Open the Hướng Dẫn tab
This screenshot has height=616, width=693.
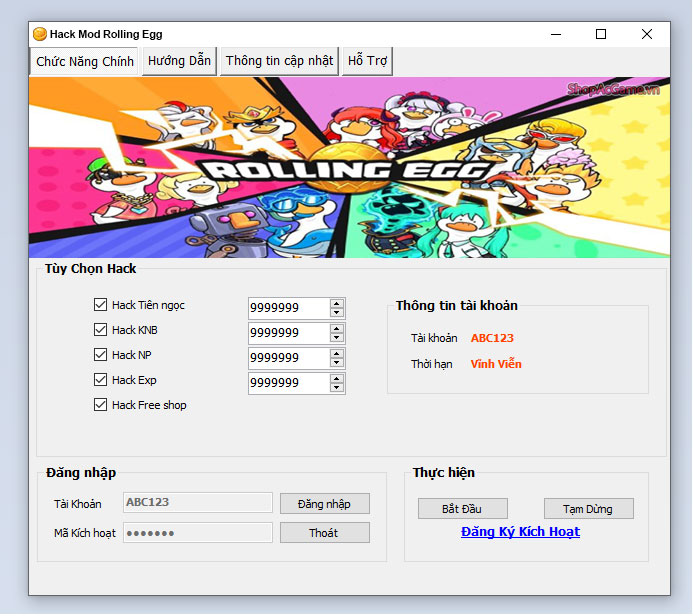pos(179,61)
